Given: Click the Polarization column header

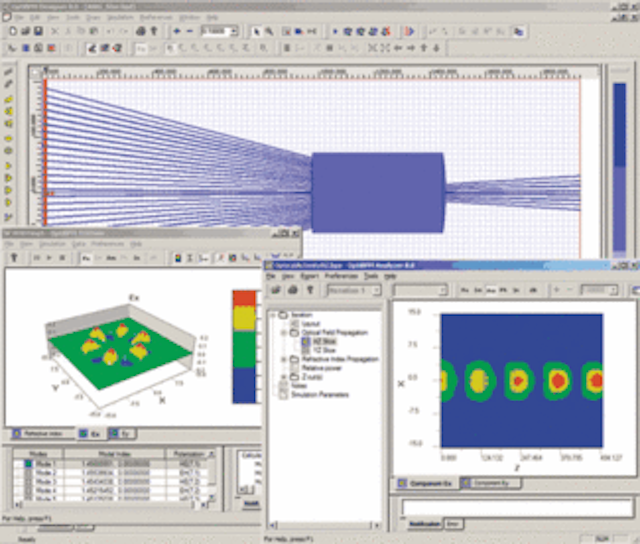Looking at the screenshot, I should point(189,454).
